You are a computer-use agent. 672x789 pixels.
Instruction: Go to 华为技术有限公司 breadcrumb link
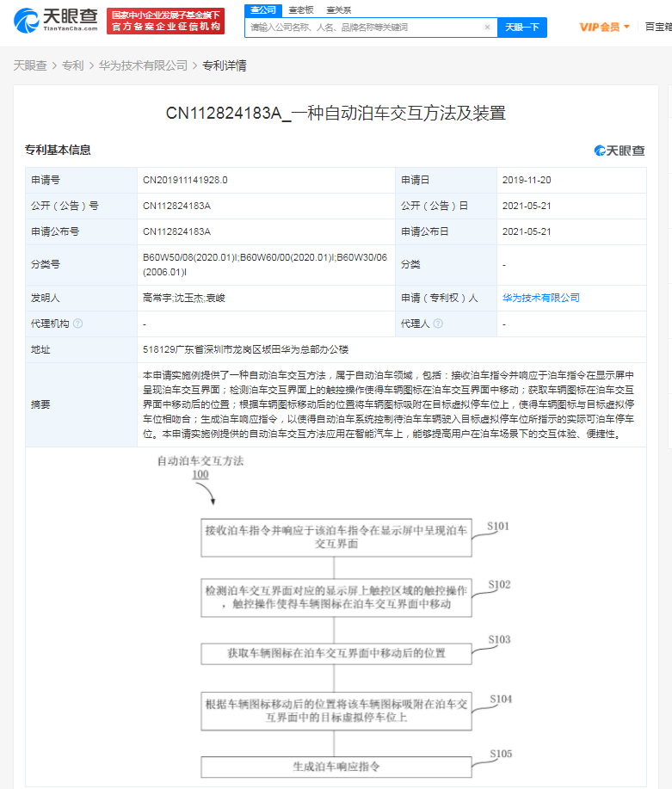click(x=143, y=65)
